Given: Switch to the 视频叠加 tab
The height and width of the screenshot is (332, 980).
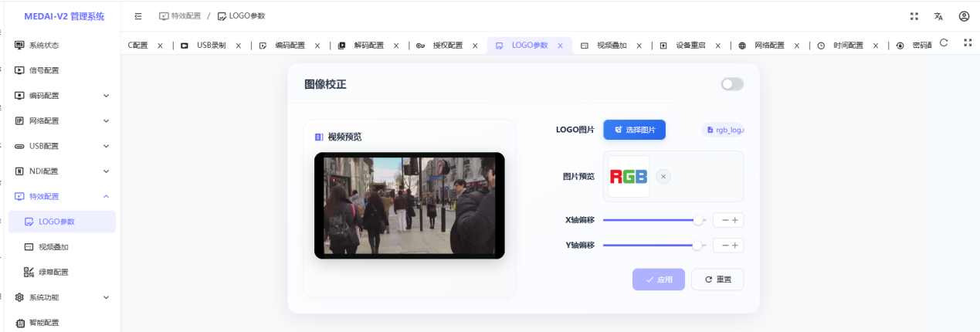Looking at the screenshot, I should tap(612, 46).
